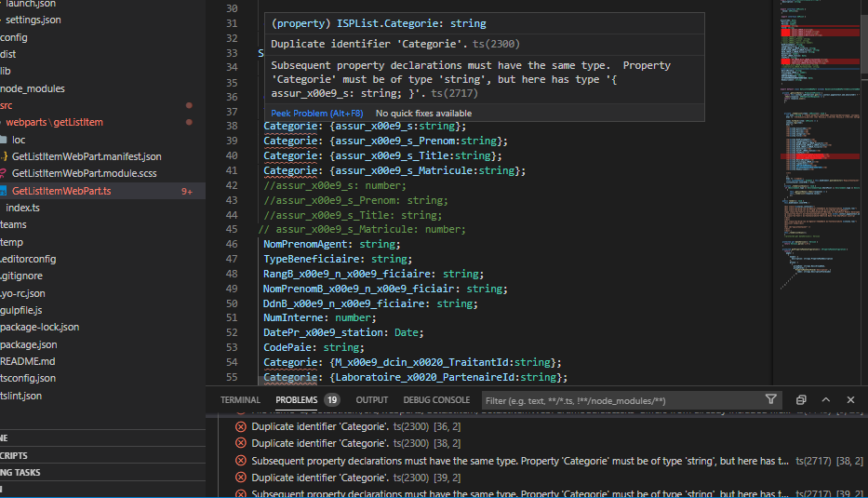This screenshot has width=868, height=498.
Task: Switch to the TERMINAL tab
Action: (x=240, y=400)
